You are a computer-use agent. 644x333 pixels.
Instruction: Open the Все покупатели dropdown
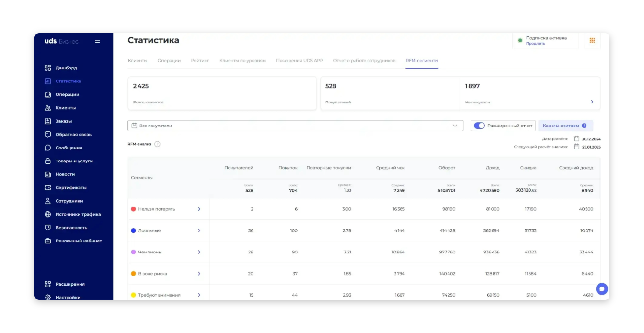point(296,126)
